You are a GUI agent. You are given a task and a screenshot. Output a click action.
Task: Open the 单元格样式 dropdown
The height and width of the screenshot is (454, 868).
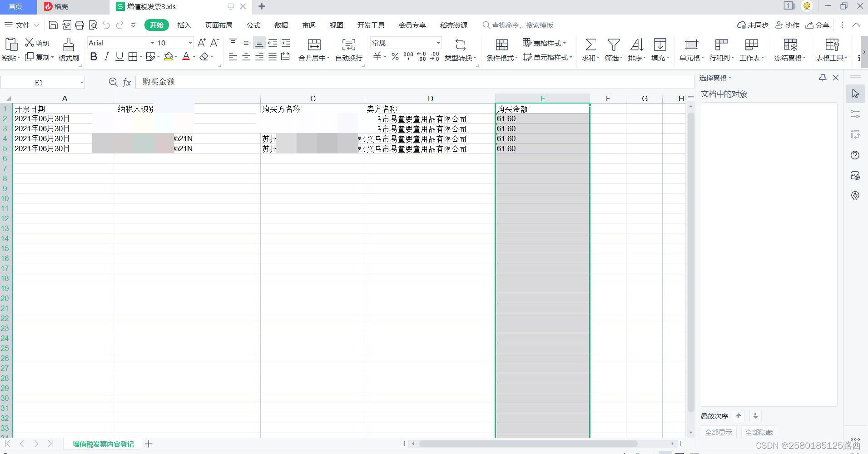tap(547, 57)
